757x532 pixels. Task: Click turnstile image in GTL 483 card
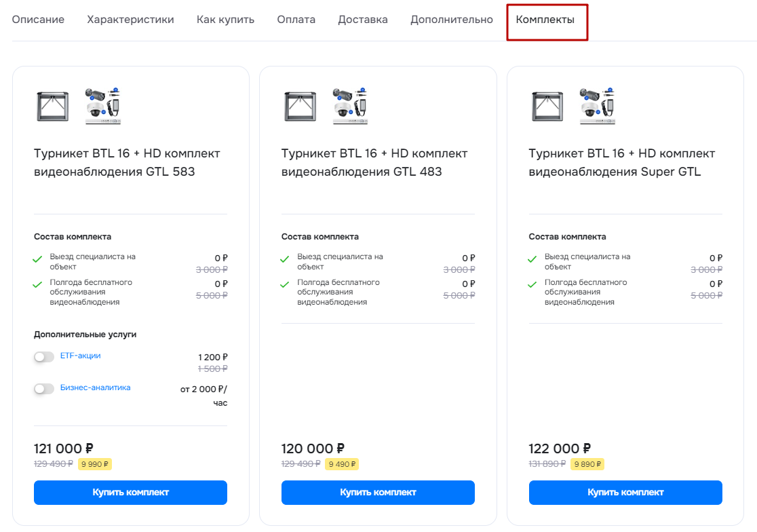tap(300, 107)
